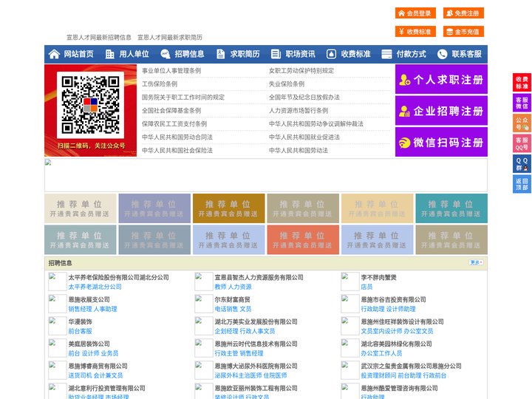Click the chart icon beside 招聘信息

[165, 54]
